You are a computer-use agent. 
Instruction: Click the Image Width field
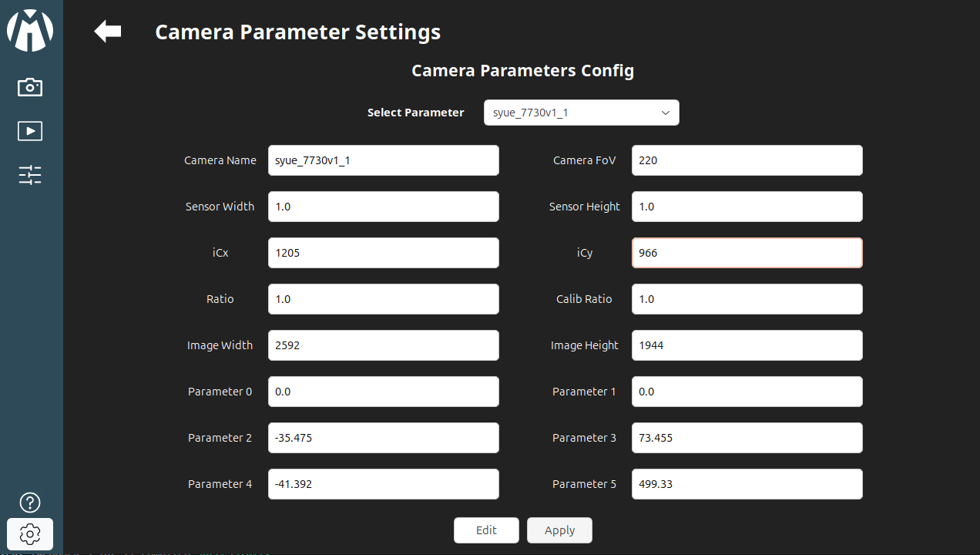click(x=383, y=345)
